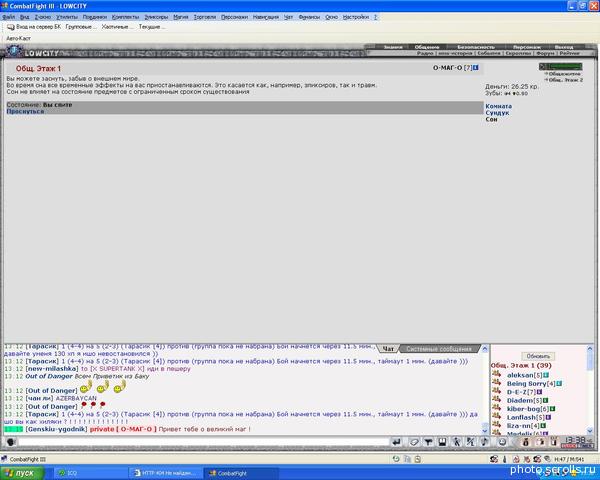Navigate to 'Общ. Этаж 2' location link
This screenshot has height=480, width=600.
[x=566, y=80]
